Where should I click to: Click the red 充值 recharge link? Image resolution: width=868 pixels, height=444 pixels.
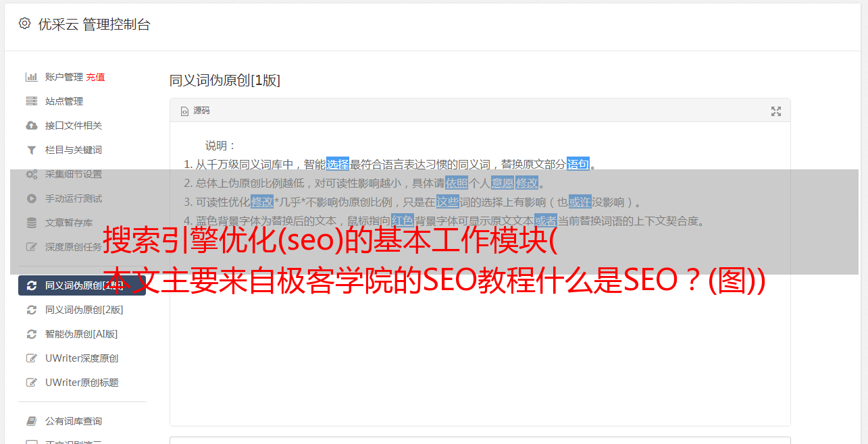[95, 77]
